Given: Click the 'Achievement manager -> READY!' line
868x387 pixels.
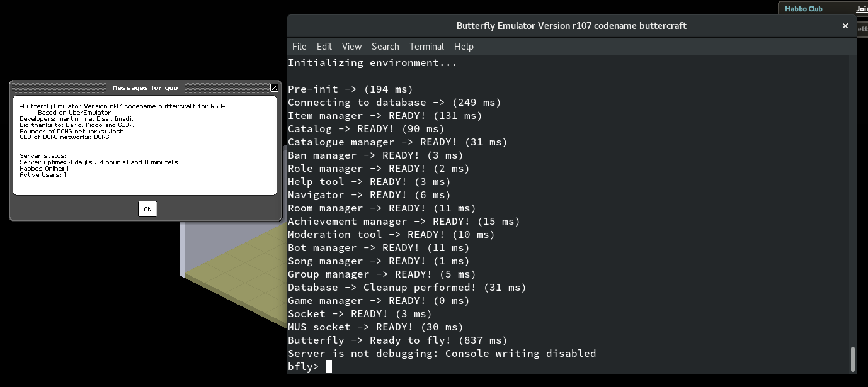Looking at the screenshot, I should [404, 222].
